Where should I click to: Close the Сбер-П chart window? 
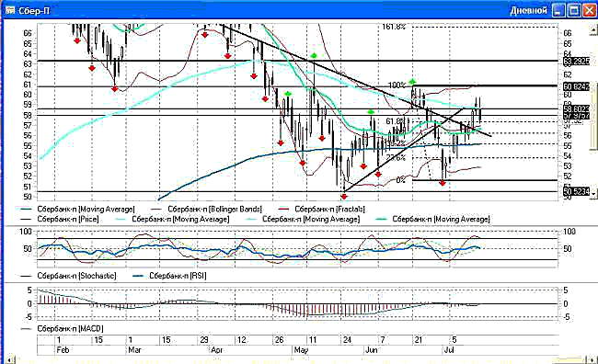tap(589, 11)
